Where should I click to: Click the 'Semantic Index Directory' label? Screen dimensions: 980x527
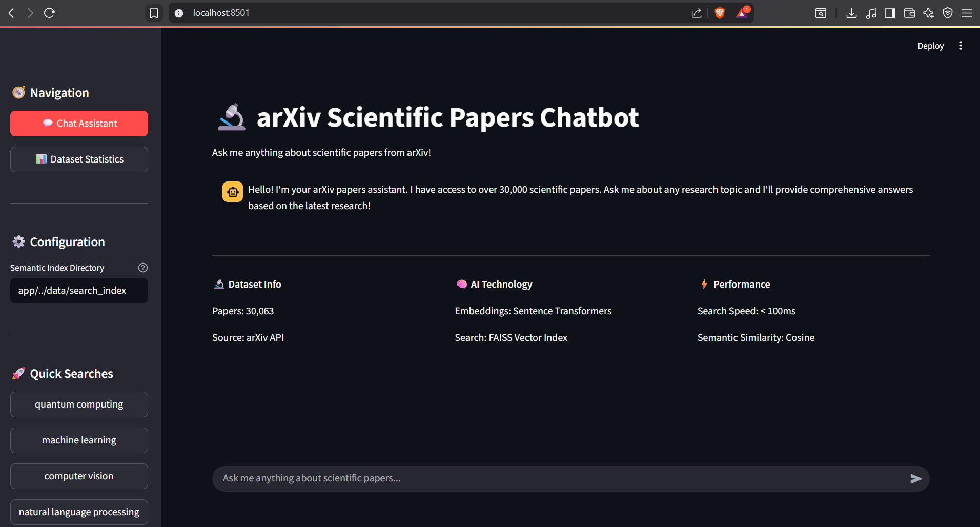click(57, 268)
